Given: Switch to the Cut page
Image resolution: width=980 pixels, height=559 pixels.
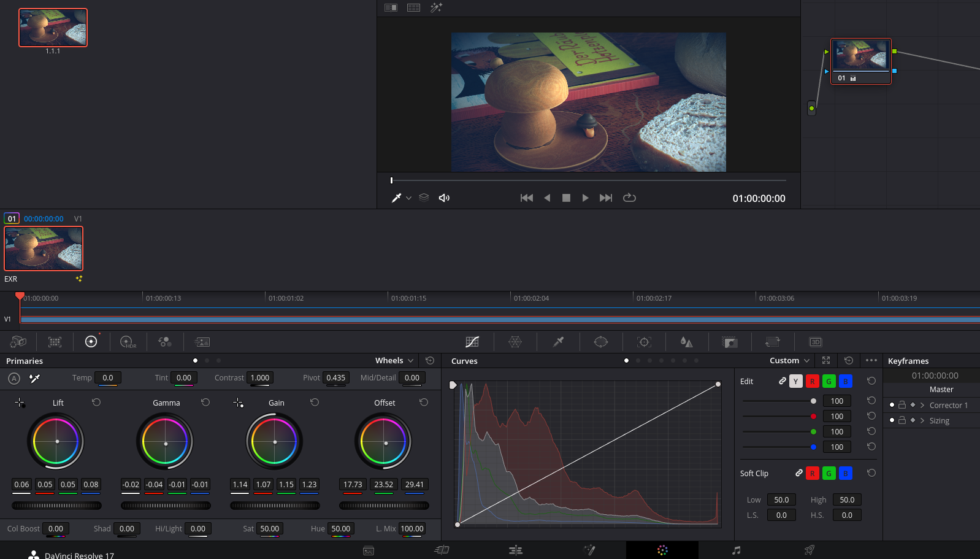Looking at the screenshot, I should (442, 550).
